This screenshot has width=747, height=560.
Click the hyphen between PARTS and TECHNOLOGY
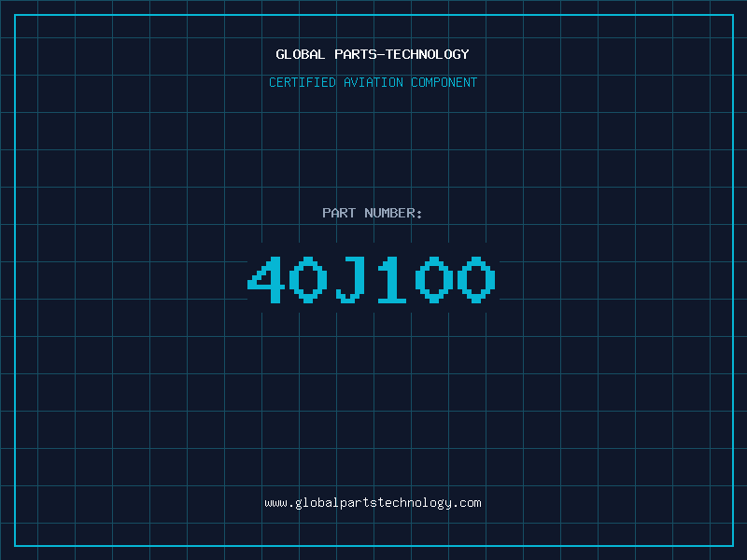[x=382, y=55]
